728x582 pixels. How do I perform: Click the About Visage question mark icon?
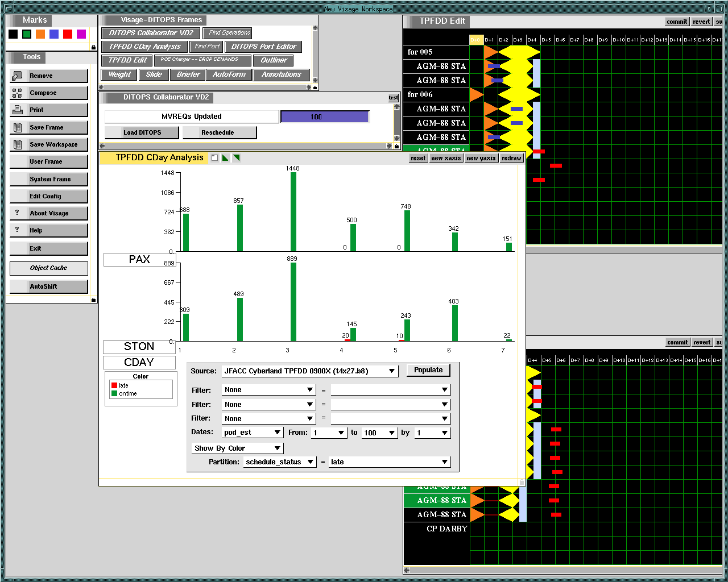click(17, 213)
